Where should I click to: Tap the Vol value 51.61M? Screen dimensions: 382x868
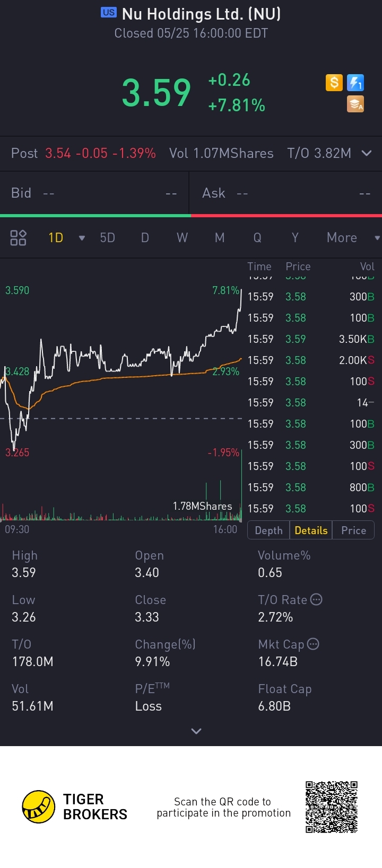pyautogui.click(x=32, y=706)
